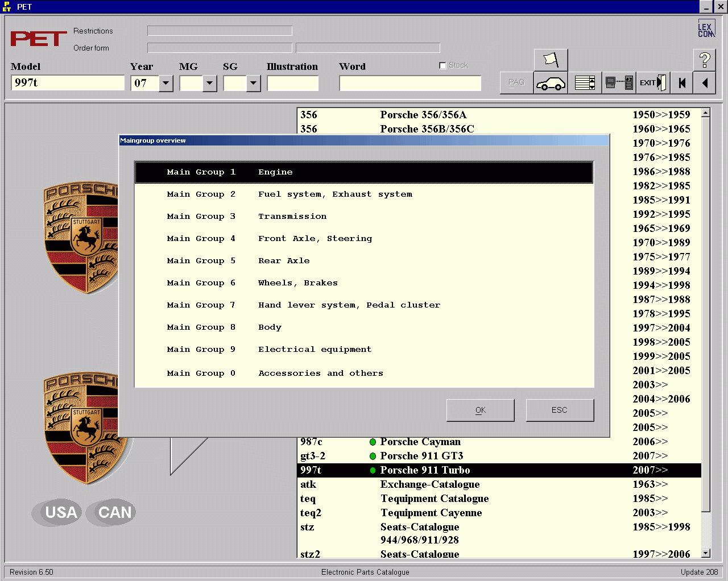Image resolution: width=728 pixels, height=581 pixels.
Task: Select the Porsche 911 Turbo 997t row
Action: point(499,470)
